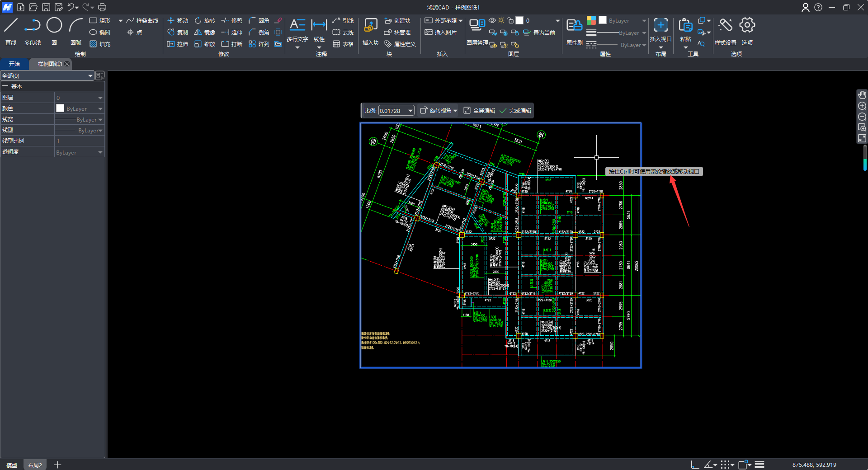Screen dimensions: 868x470
Task: Open the 透明度 ByLayer dropdown
Action: (100, 153)
